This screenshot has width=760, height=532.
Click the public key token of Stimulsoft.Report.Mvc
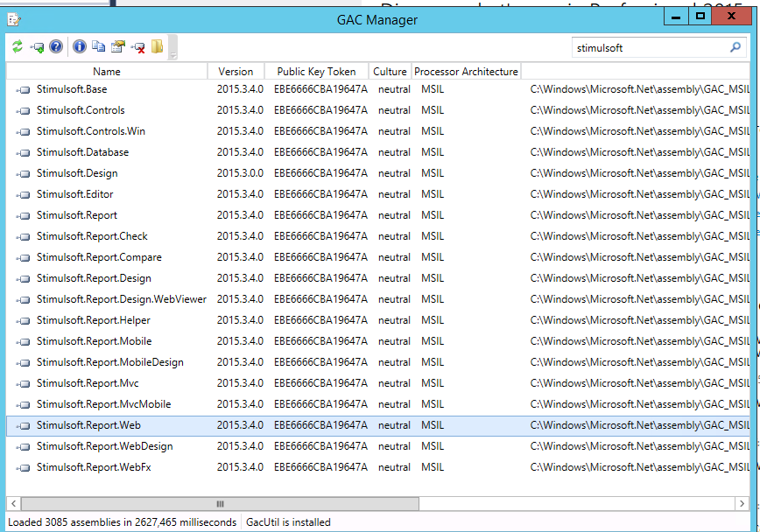pos(320,383)
